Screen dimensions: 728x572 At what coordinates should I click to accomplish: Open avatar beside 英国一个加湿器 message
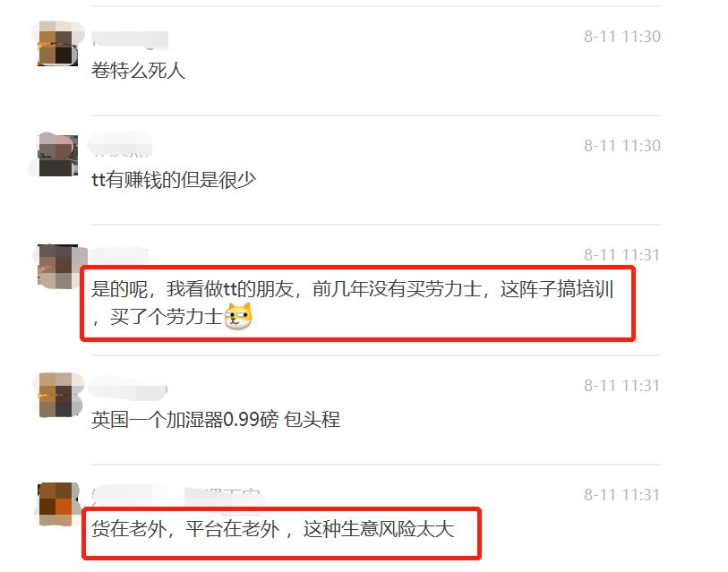pos(57,395)
